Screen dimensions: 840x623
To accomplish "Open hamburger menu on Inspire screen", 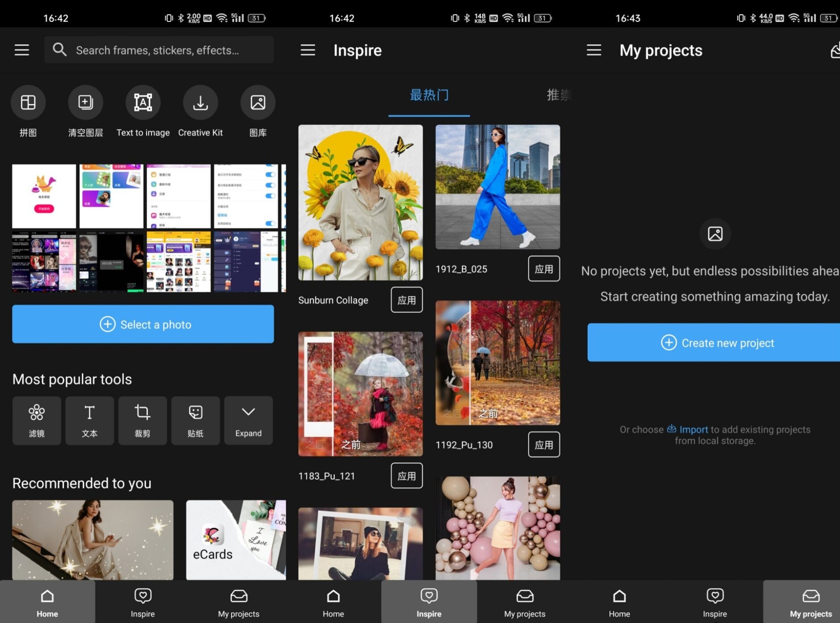I will click(308, 50).
